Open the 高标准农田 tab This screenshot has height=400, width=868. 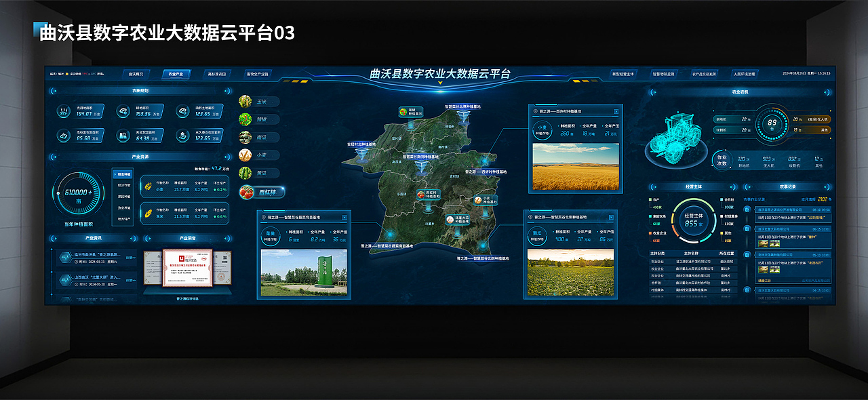click(x=217, y=74)
